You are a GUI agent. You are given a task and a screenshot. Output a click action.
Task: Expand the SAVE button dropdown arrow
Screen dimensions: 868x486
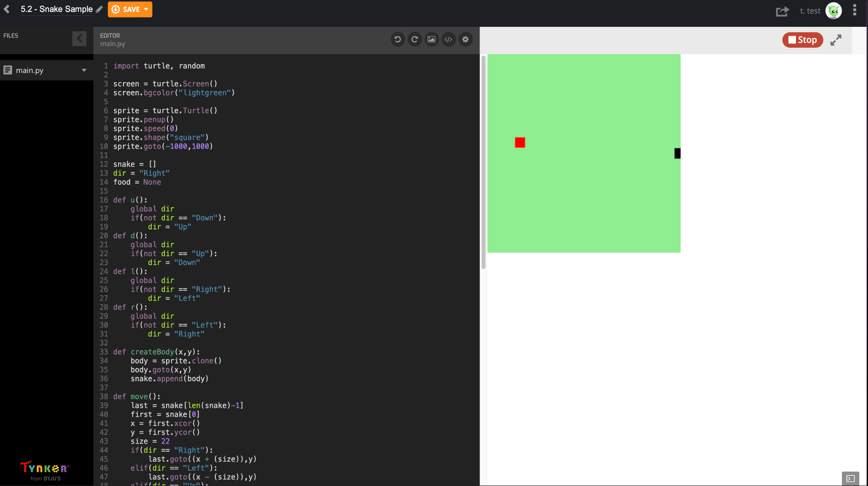click(146, 10)
